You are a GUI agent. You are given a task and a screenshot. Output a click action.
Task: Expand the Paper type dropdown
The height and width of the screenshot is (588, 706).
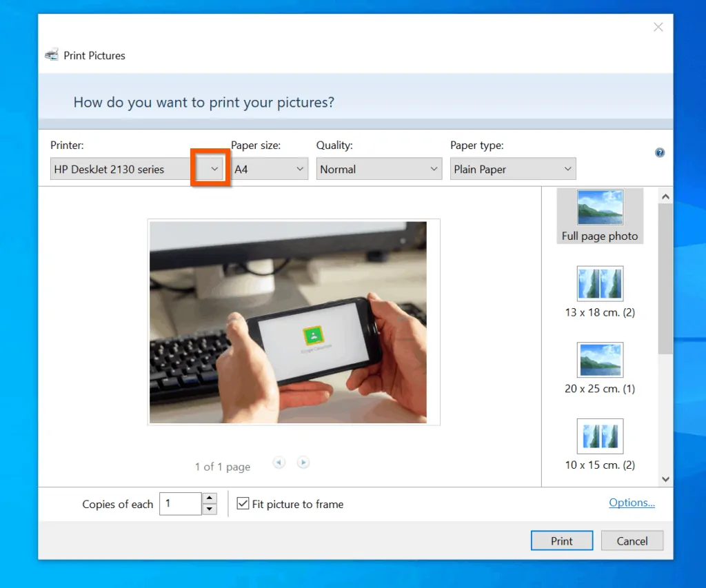[567, 169]
